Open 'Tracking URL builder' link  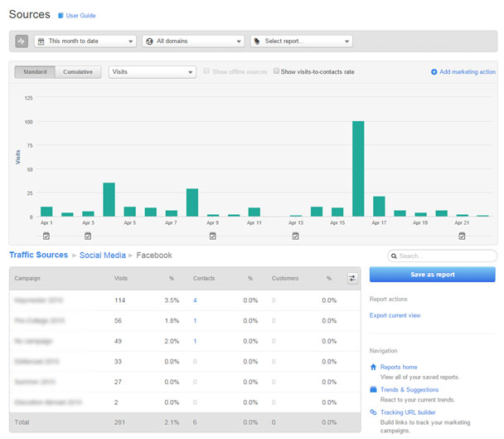408,412
